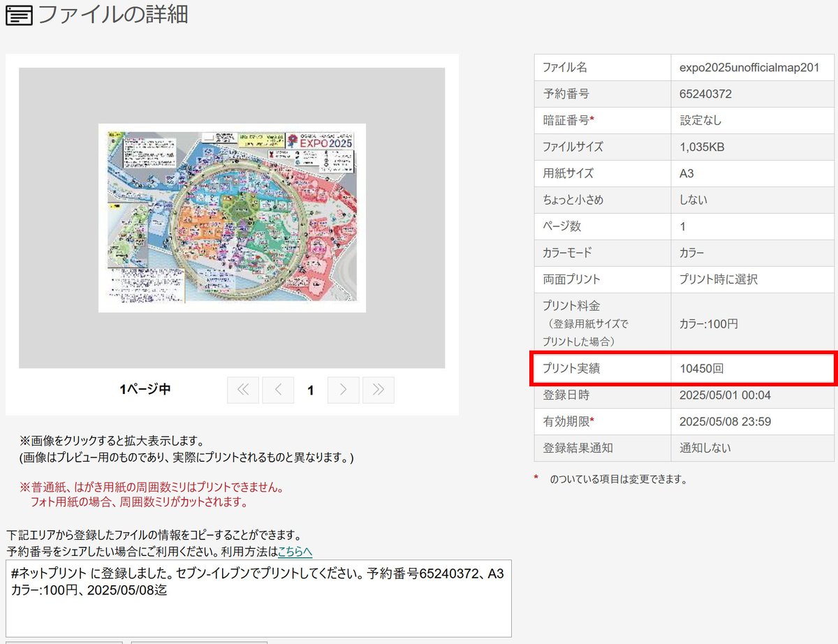
Task: Enlarge the EXPO2025 map preview image
Action: (x=232, y=218)
